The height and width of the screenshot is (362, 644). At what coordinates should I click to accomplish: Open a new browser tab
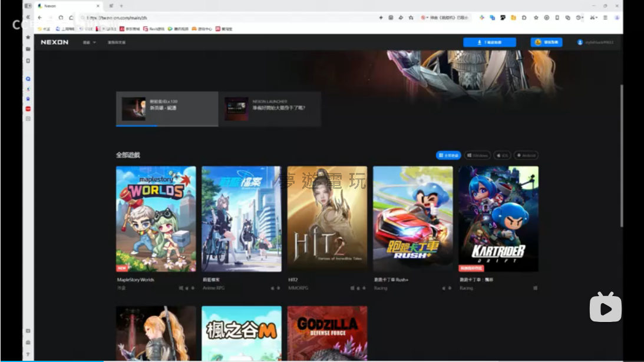pyautogui.click(x=121, y=6)
